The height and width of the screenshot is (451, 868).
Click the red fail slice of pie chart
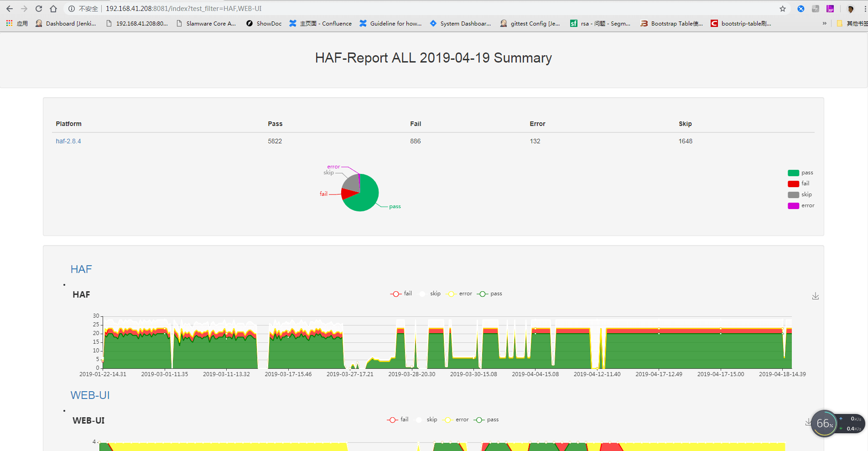click(x=348, y=194)
